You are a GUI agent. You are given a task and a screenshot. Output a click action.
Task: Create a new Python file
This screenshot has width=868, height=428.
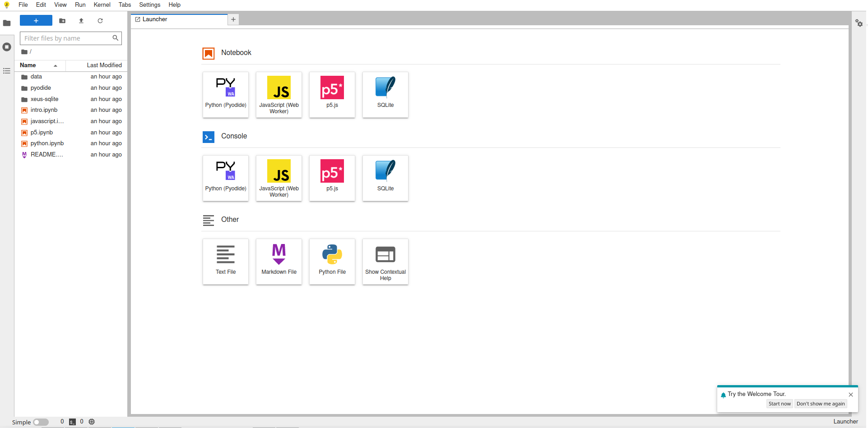pos(332,262)
